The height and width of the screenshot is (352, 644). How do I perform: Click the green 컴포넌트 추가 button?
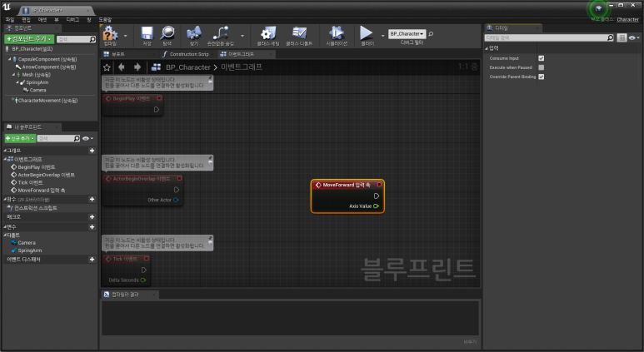click(29, 39)
